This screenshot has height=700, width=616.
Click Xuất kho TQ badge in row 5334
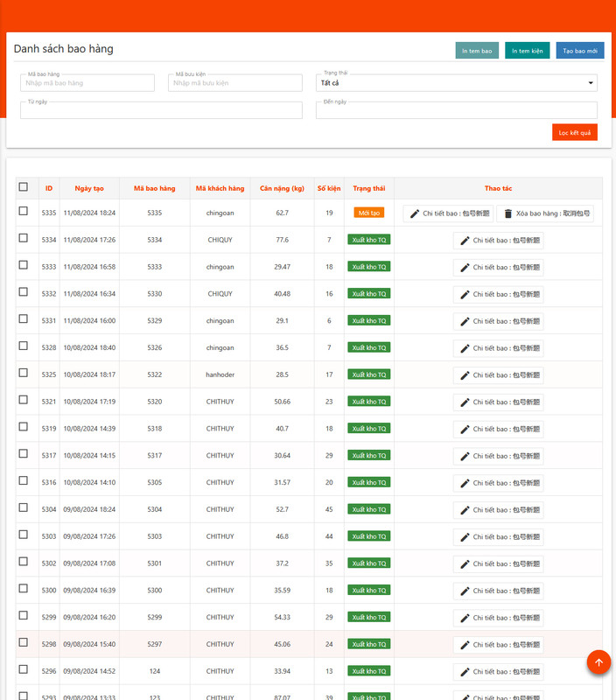pos(368,240)
